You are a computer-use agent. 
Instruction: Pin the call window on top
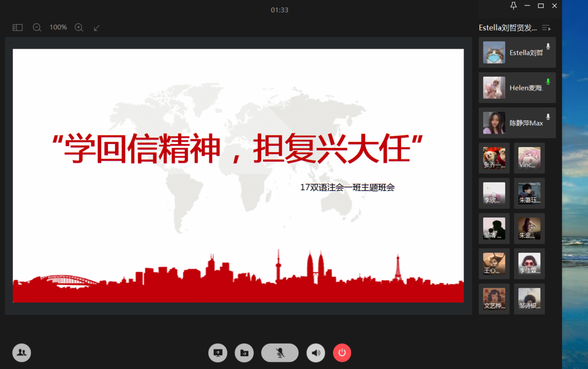[x=513, y=6]
